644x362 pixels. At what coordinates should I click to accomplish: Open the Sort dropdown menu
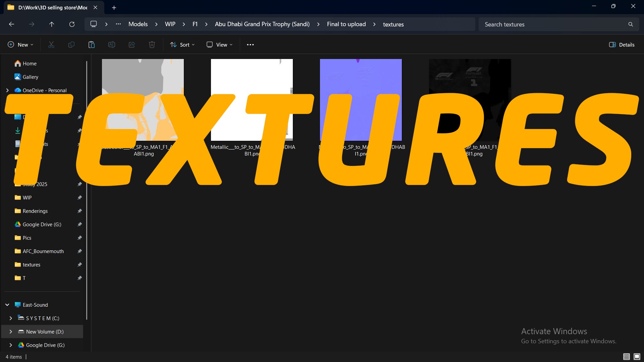182,45
